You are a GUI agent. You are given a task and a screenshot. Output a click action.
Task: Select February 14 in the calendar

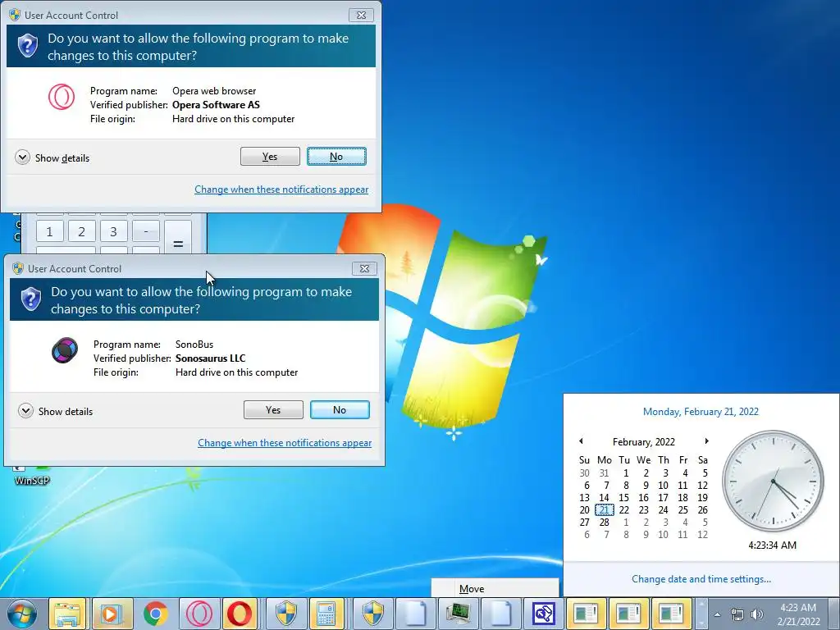click(605, 498)
